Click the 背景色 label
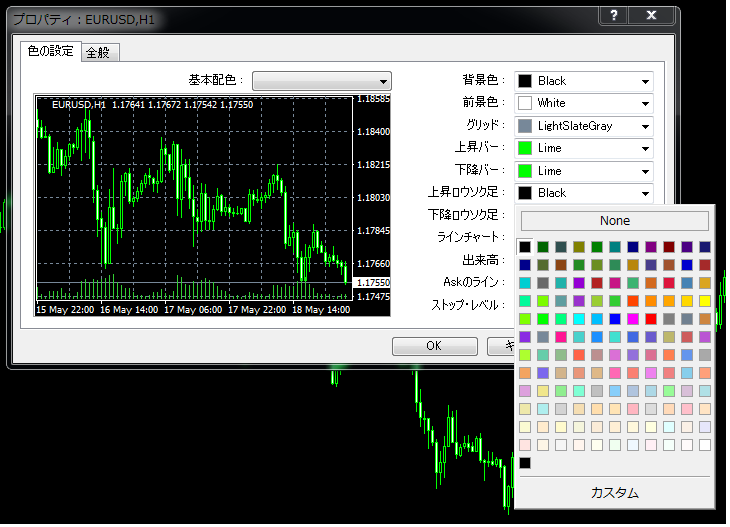The height and width of the screenshot is (527, 730). [483, 80]
